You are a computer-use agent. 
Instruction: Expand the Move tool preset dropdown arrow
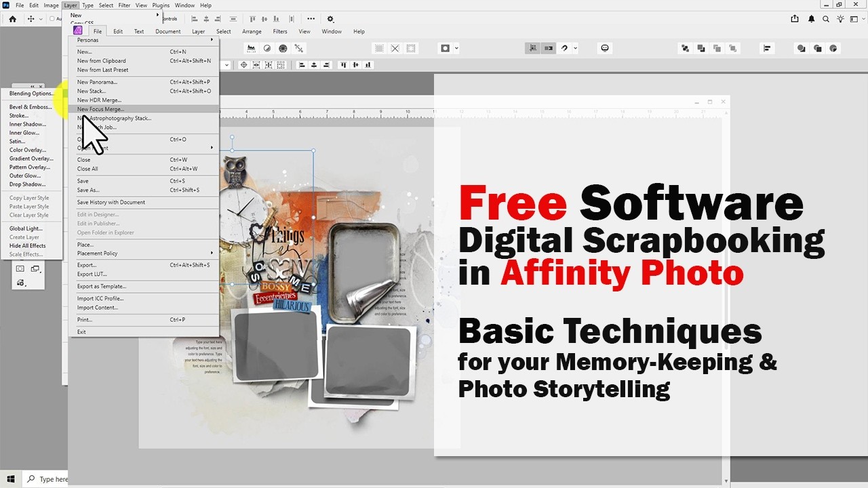click(x=41, y=19)
